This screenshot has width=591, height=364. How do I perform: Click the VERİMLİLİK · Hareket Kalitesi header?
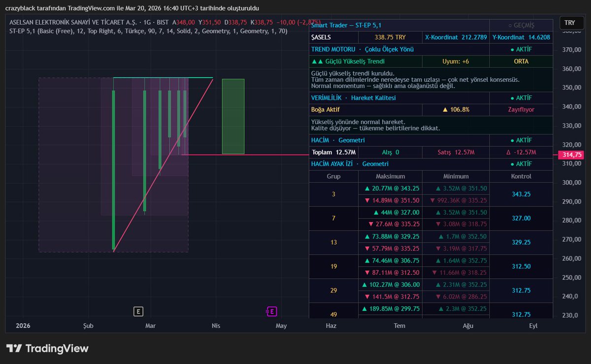399,98
